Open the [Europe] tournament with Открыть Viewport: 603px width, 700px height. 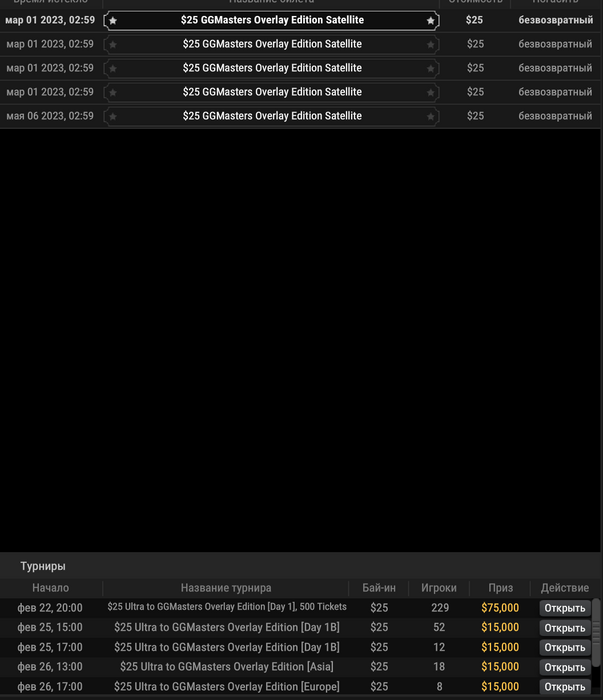pos(565,687)
